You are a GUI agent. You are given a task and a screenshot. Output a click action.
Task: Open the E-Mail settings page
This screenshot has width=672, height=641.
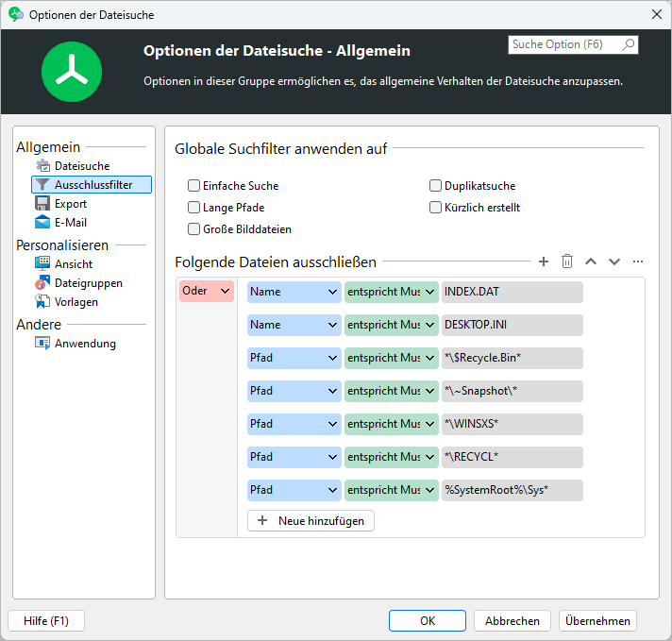(70, 223)
